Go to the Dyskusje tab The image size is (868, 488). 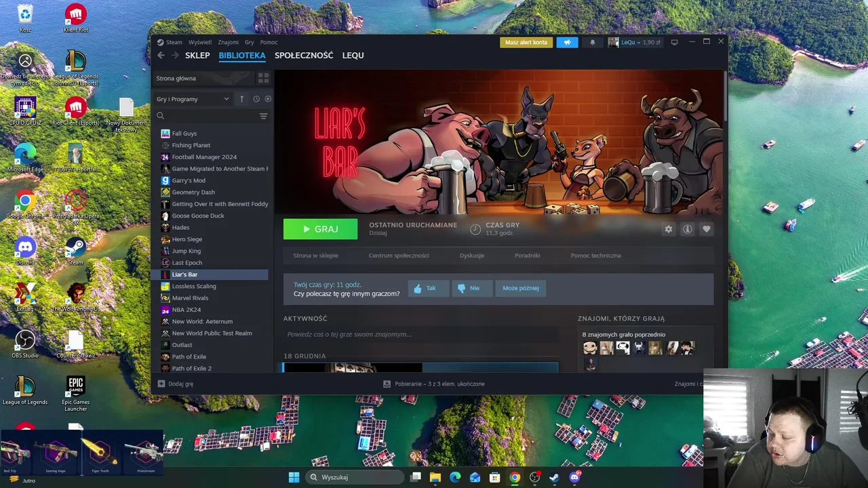(x=472, y=256)
